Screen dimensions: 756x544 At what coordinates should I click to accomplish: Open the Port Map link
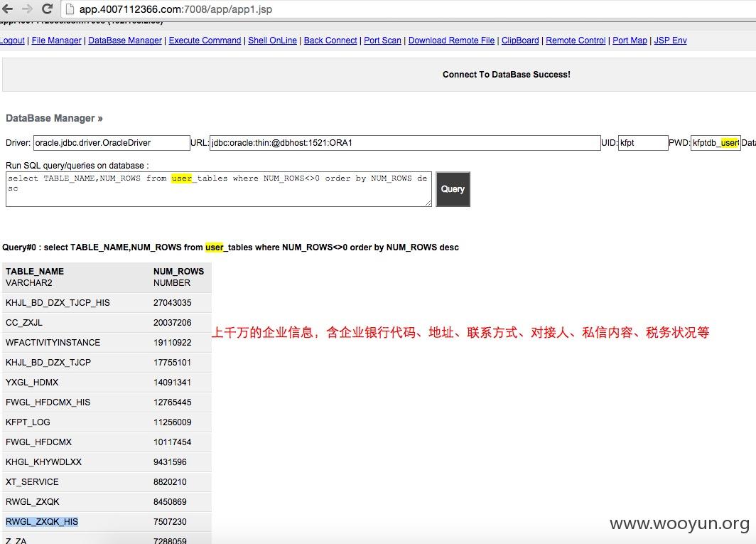coord(630,41)
